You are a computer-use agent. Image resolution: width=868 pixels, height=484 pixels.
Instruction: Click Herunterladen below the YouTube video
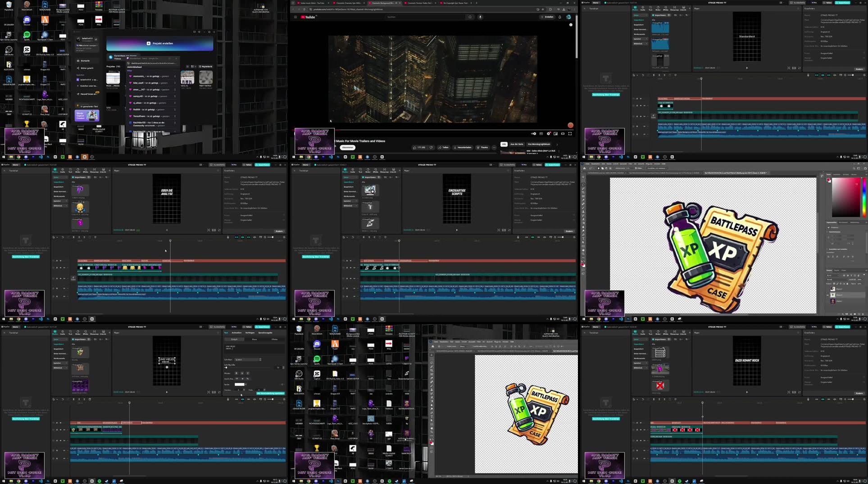tap(463, 148)
